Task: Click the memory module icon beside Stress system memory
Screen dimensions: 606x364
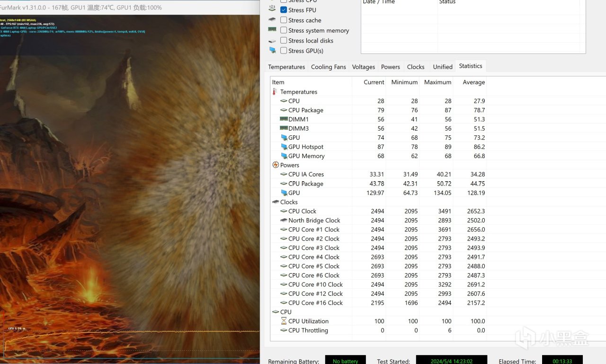Action: point(272,29)
